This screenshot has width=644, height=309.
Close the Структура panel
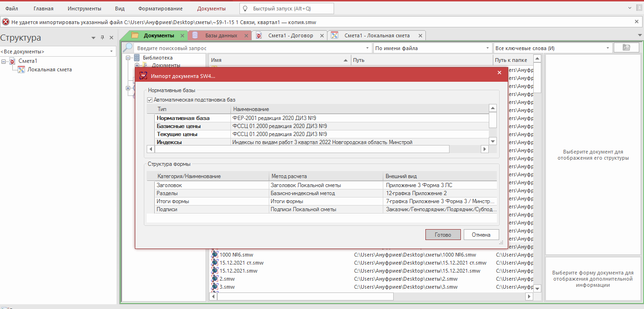click(x=112, y=38)
